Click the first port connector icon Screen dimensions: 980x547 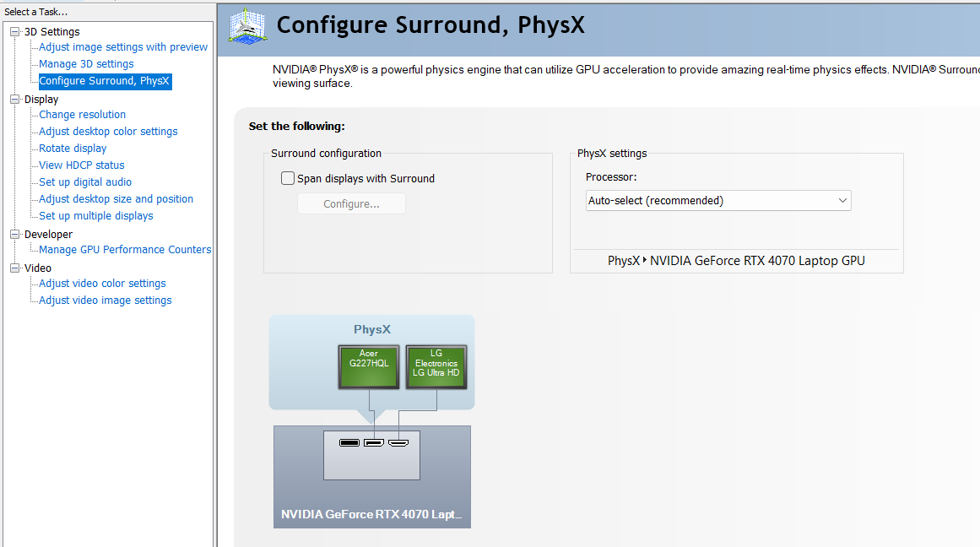[349, 442]
